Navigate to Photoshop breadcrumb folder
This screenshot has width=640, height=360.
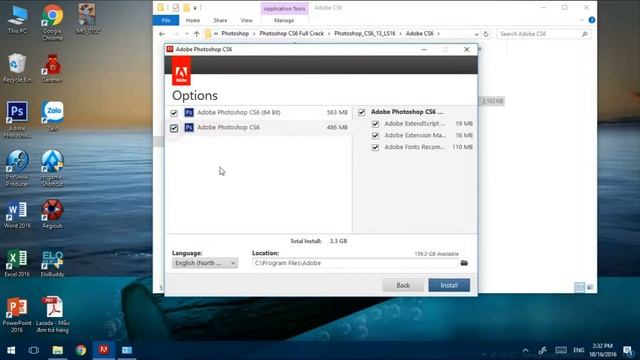[235, 33]
